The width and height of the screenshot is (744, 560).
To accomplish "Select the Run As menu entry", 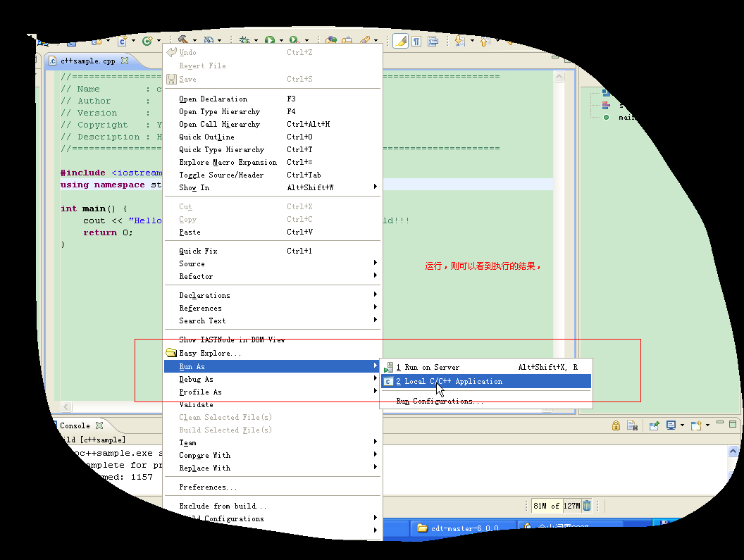I will point(273,366).
